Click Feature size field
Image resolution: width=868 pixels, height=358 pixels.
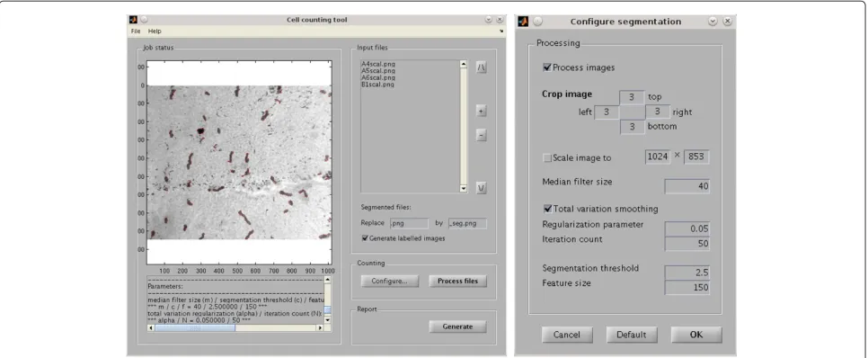(x=687, y=288)
